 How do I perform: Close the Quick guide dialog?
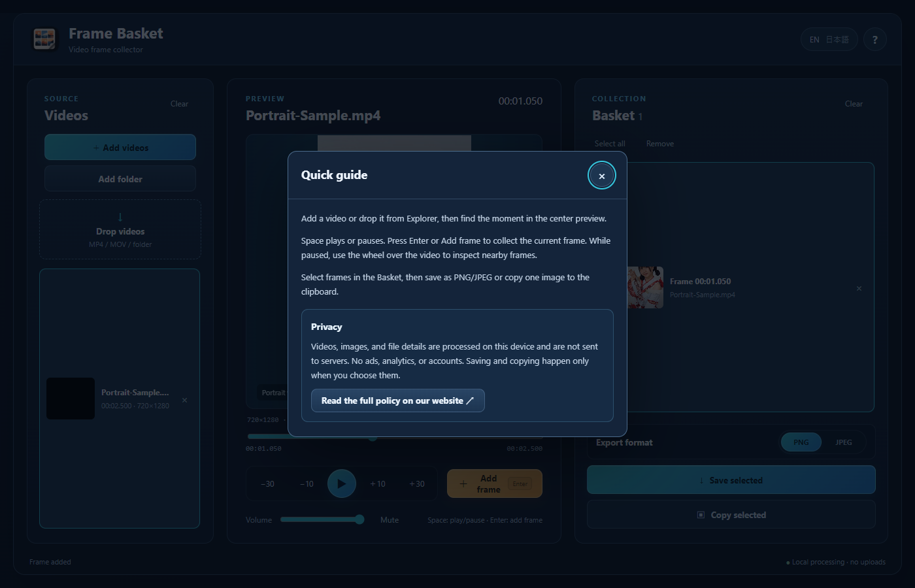pos(601,175)
